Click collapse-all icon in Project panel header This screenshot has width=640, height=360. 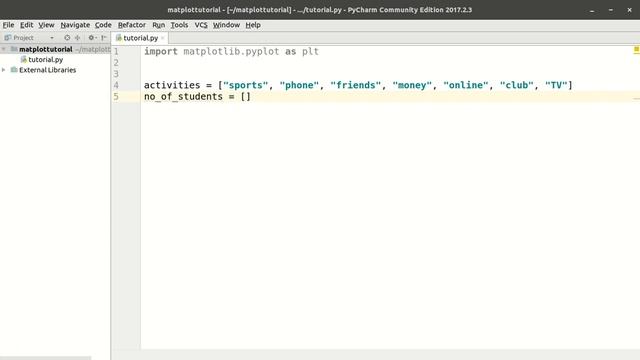coord(78,38)
